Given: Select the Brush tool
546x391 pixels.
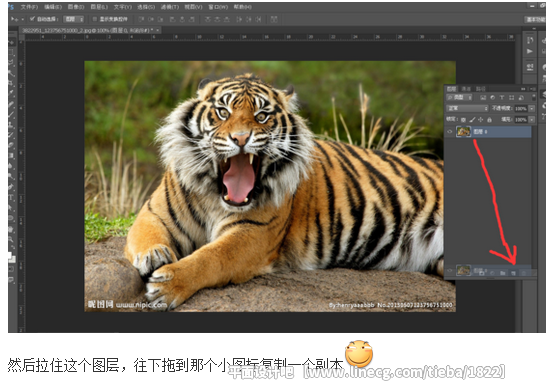Looking at the screenshot, I should [x=11, y=114].
